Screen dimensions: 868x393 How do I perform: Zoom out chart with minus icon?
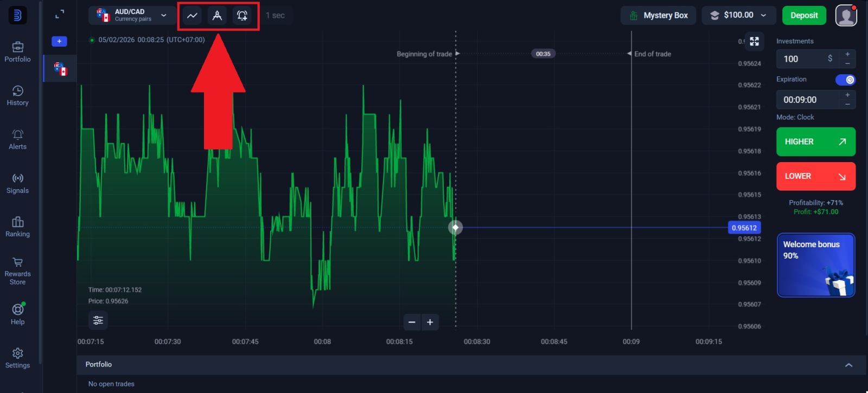[x=412, y=323]
